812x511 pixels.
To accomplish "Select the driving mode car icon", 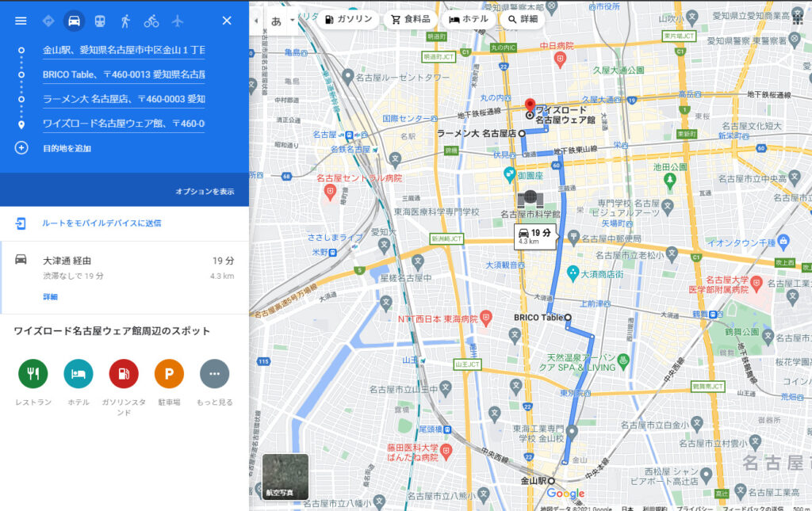I will click(x=74, y=21).
